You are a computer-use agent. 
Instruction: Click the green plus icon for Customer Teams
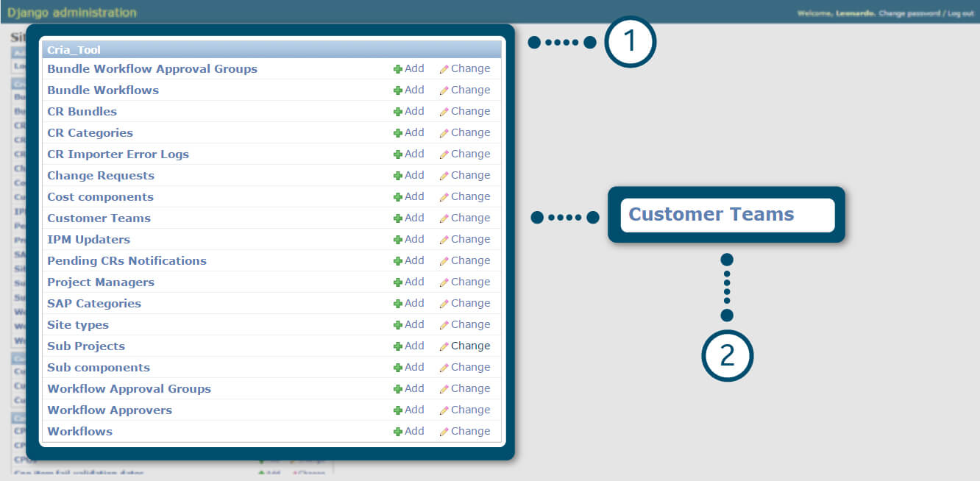click(397, 218)
